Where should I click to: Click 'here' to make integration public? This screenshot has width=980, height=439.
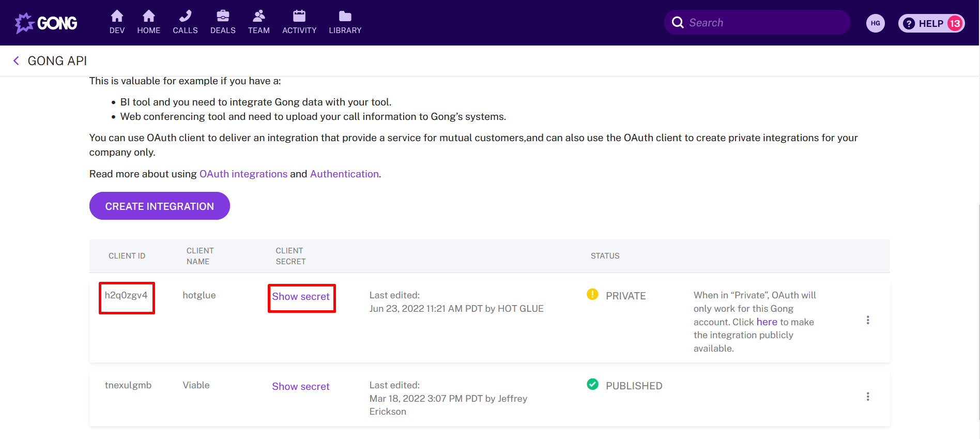click(767, 322)
